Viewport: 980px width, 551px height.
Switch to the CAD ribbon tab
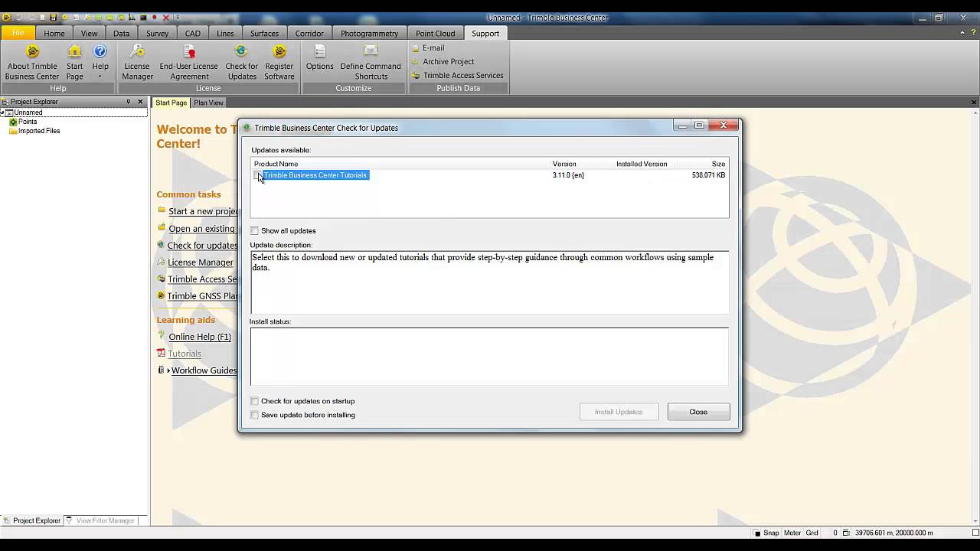[193, 33]
